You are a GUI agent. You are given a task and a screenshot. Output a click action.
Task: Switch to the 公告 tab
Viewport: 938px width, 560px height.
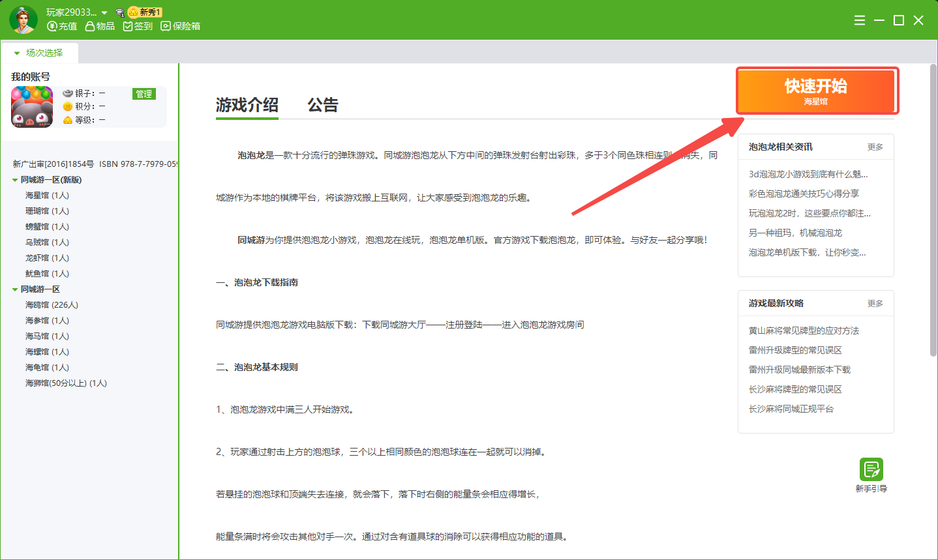coord(322,105)
